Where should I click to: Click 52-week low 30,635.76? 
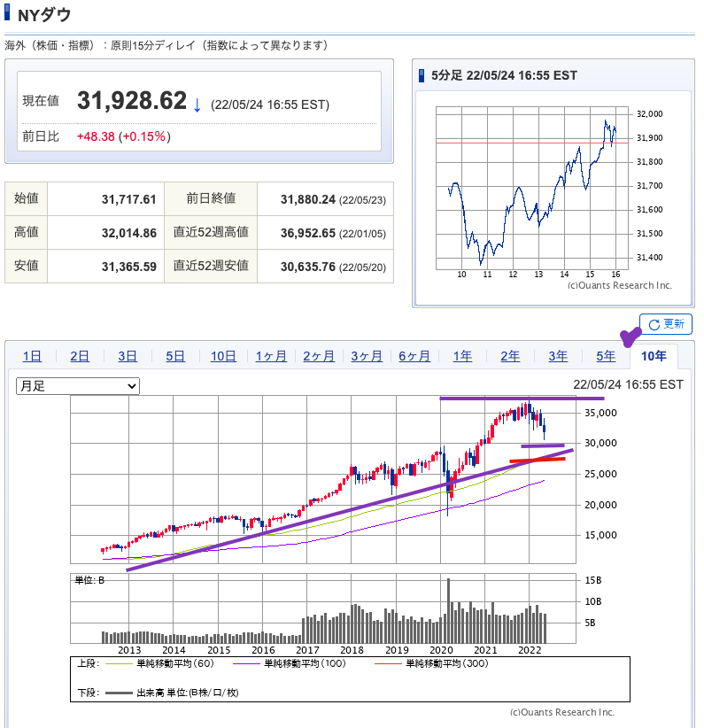pos(308,267)
